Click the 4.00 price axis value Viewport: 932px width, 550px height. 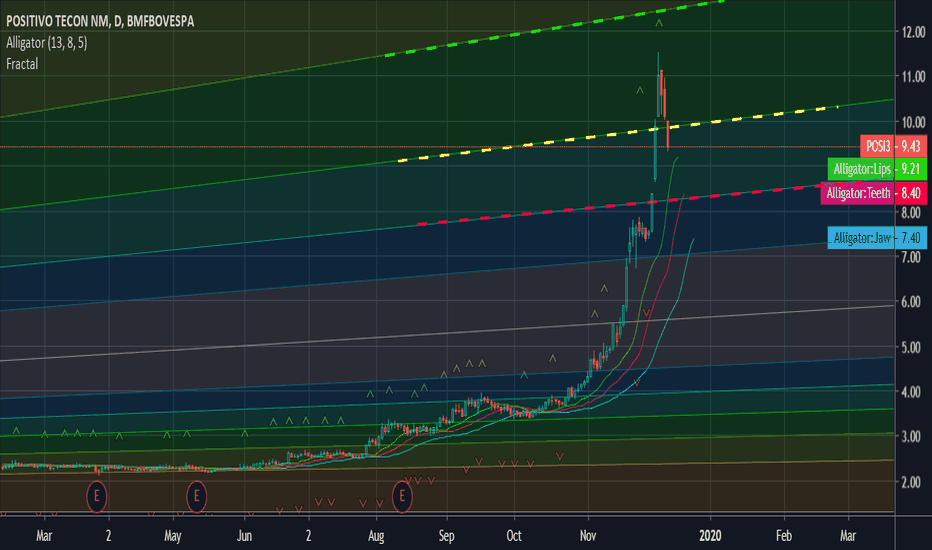pyautogui.click(x=913, y=392)
